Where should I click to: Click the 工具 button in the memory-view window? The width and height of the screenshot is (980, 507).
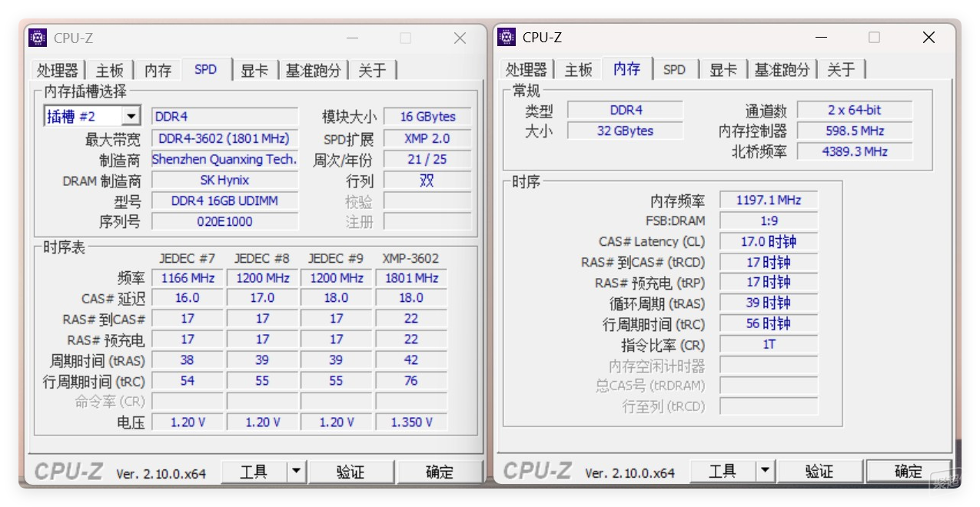coord(723,471)
